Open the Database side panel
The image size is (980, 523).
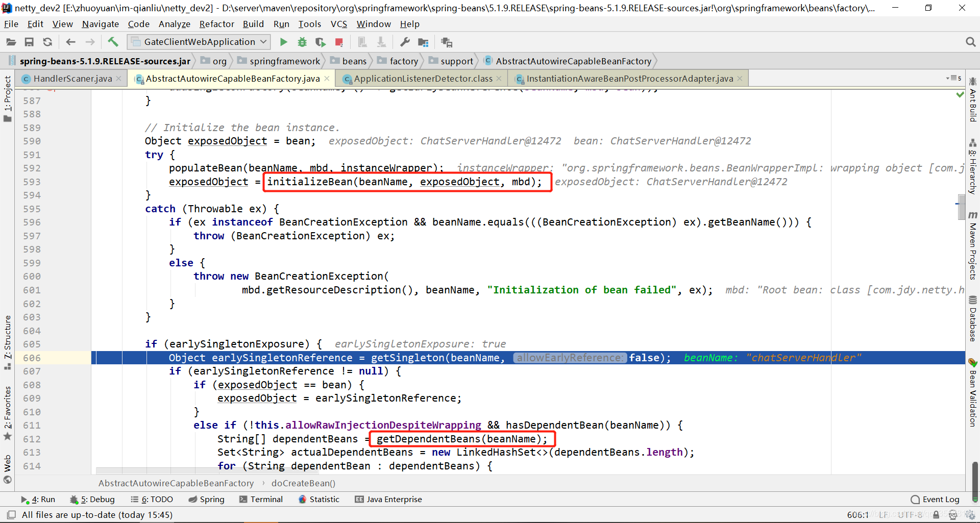[973, 318]
